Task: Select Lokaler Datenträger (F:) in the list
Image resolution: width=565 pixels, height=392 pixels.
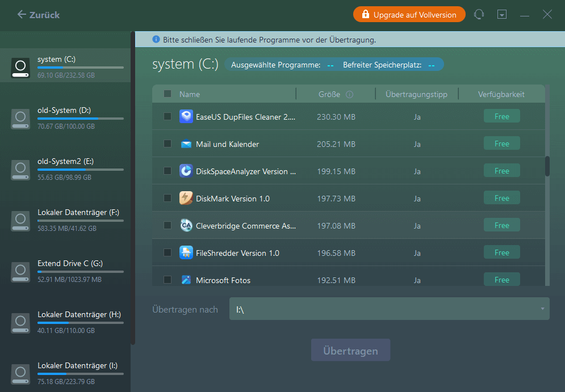Action: click(65, 221)
